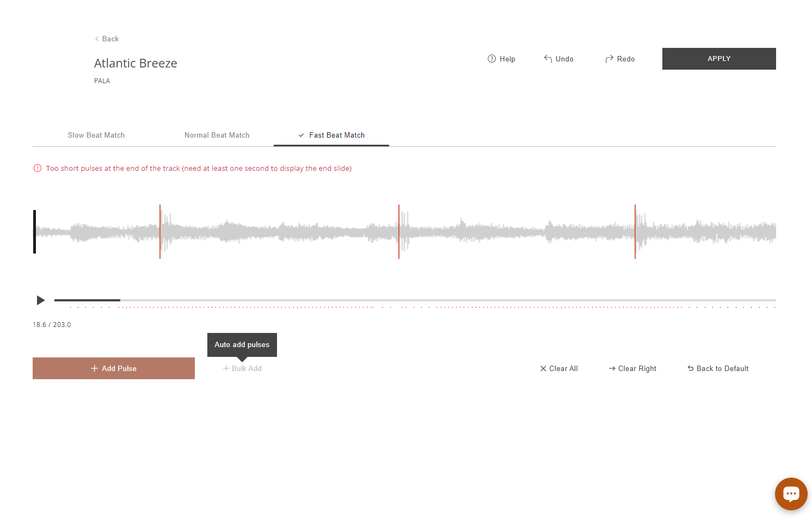812x519 pixels.
Task: Open the Help guide
Action: coord(501,59)
